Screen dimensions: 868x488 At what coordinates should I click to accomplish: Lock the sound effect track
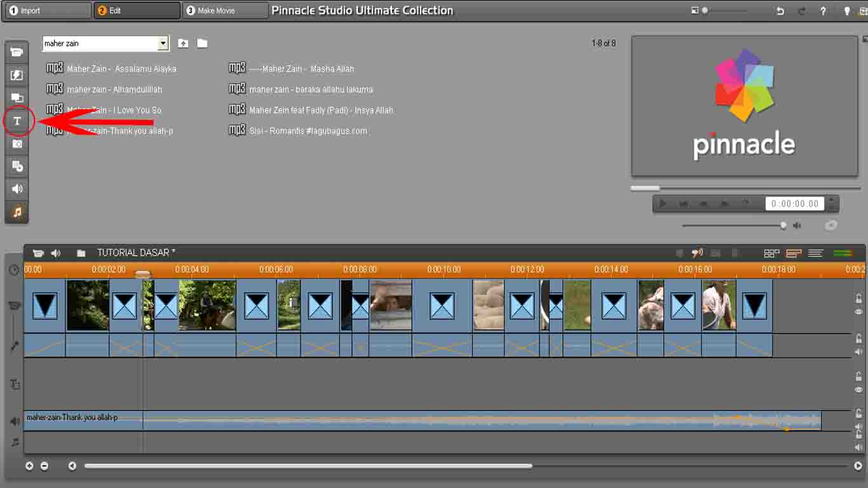coord(858,413)
